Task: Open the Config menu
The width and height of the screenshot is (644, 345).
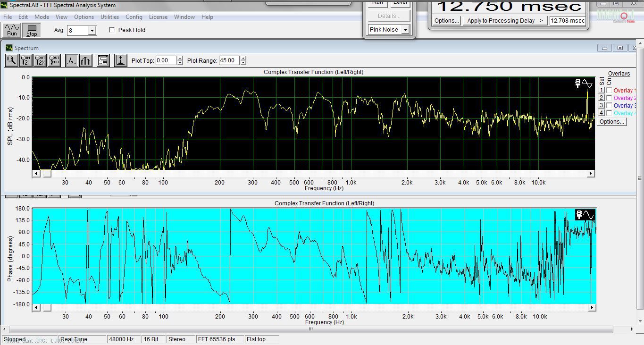Action: pyautogui.click(x=134, y=17)
